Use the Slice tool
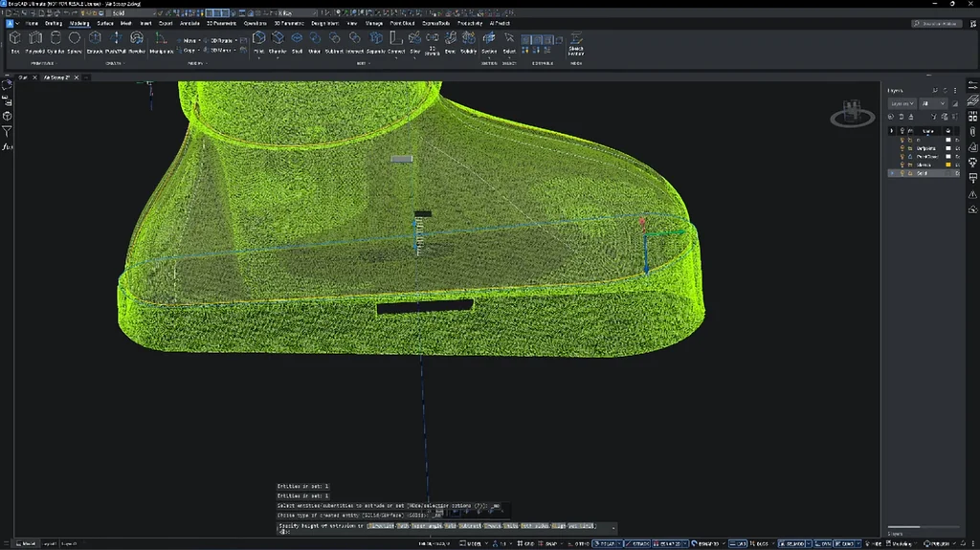This screenshot has height=550, width=980. click(x=415, y=42)
